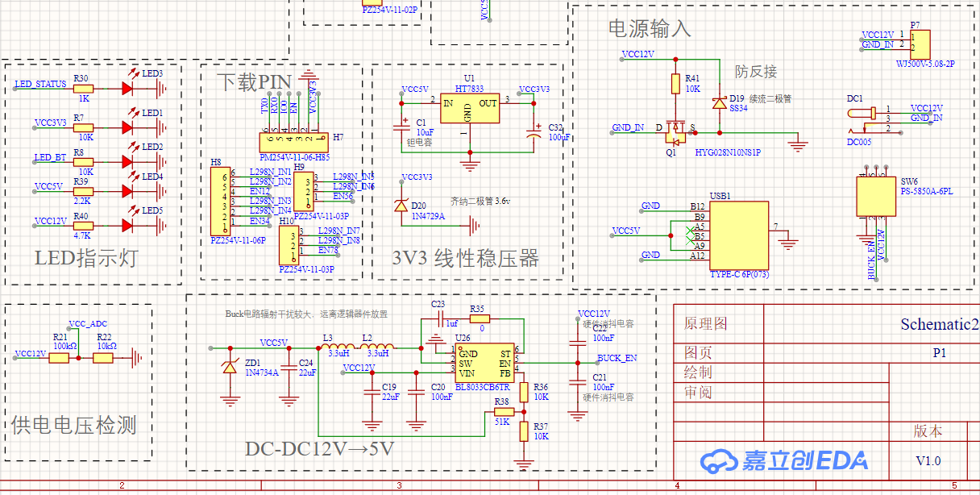
Task: Select the SW6 switch component
Action: click(x=875, y=196)
